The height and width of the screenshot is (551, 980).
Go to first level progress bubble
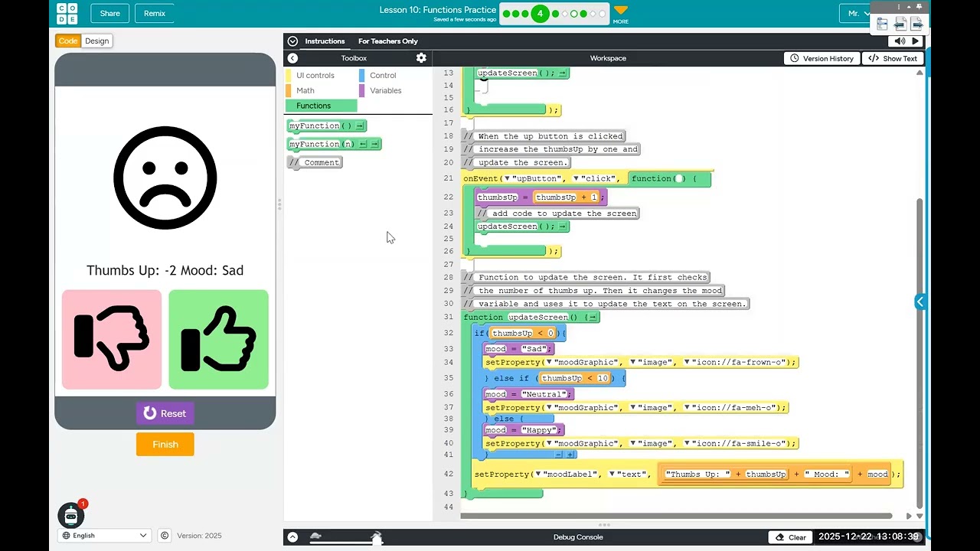click(x=506, y=14)
